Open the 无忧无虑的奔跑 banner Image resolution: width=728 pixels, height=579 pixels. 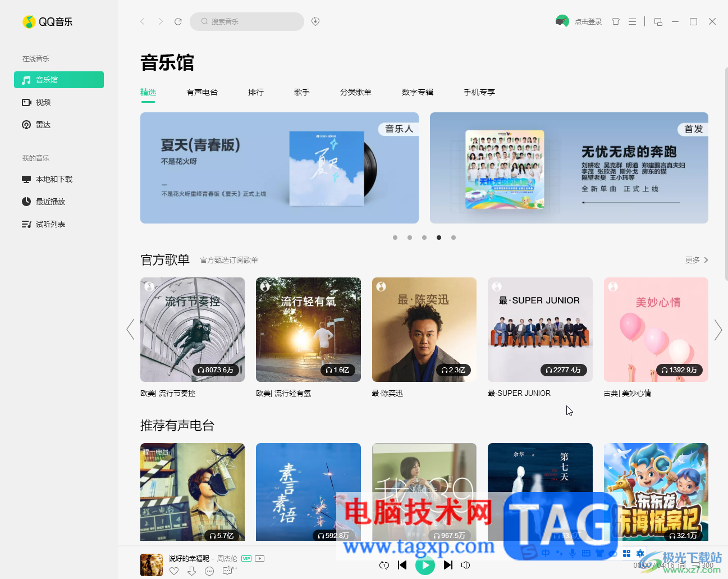click(x=569, y=168)
